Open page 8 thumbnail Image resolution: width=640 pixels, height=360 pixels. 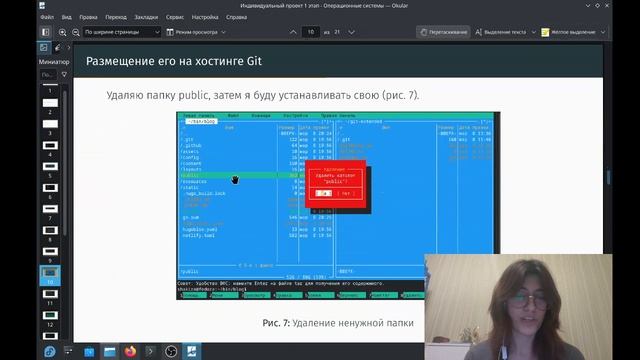(50, 230)
